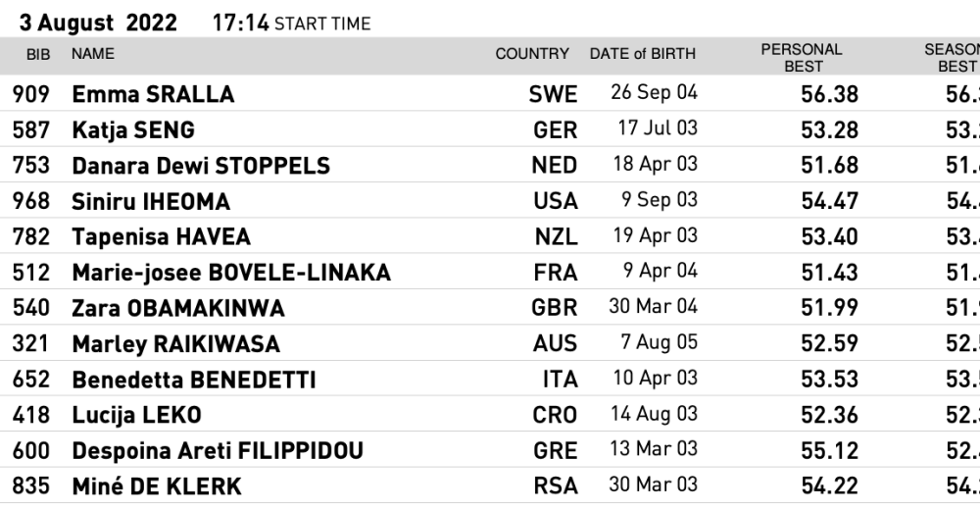Click the PERSONAL BEST column header

802,58
